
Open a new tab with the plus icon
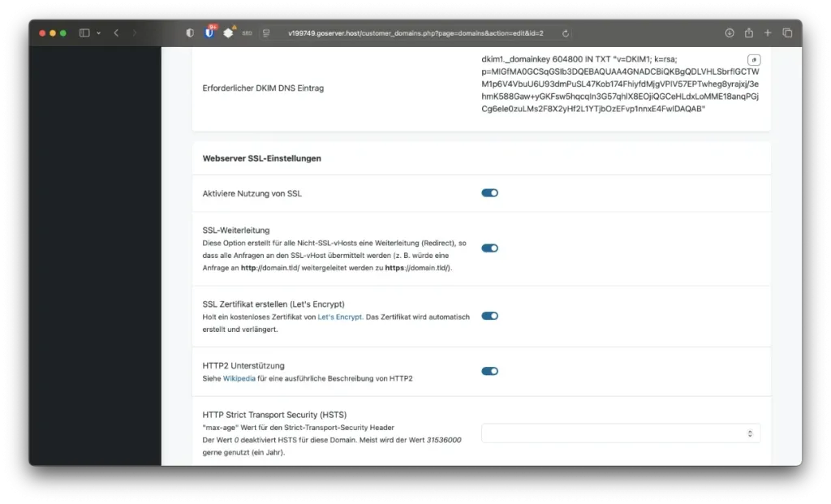coord(768,33)
